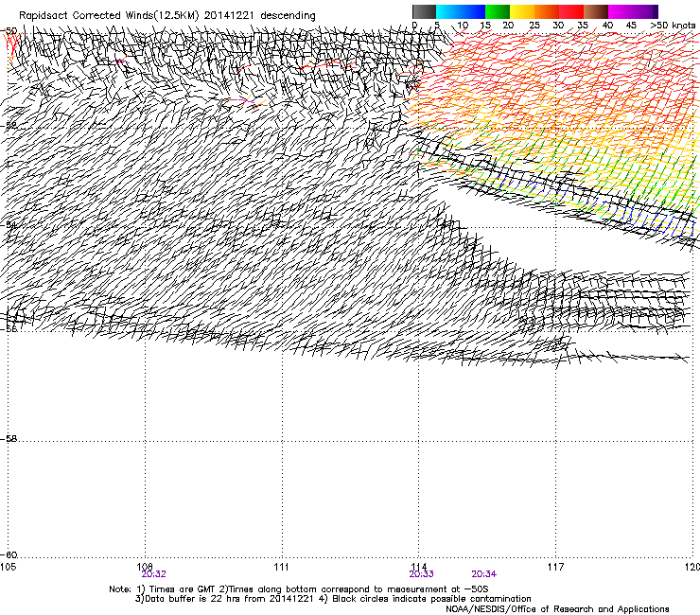This screenshot has width=700, height=615.
Task: Click the latitude label '-60'
Action: 9,555
